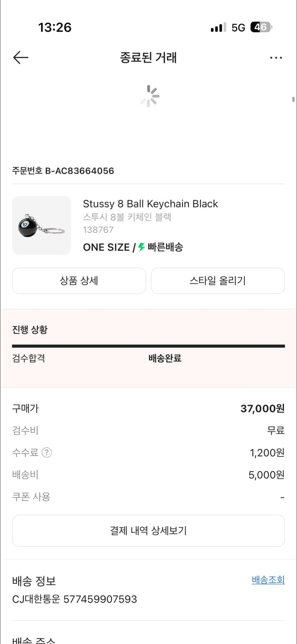Tap the 수수료 question mark help icon
Image resolution: width=297 pixels, height=644 pixels.
pyautogui.click(x=46, y=453)
